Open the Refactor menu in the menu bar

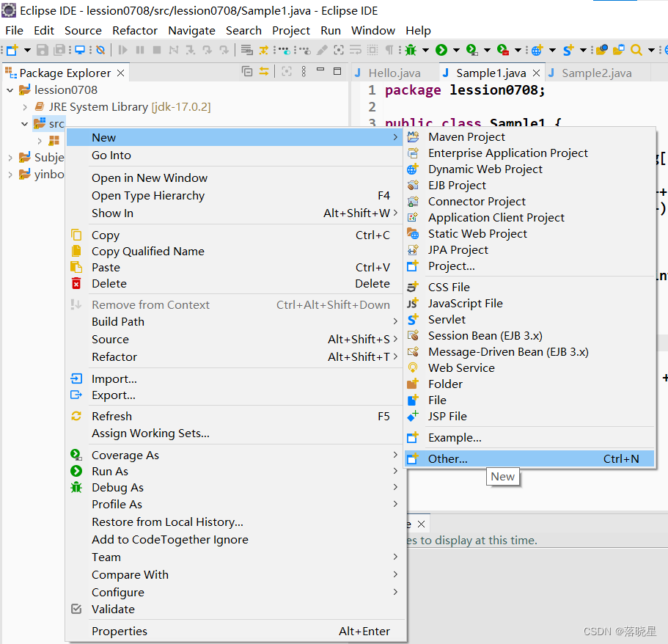point(135,31)
